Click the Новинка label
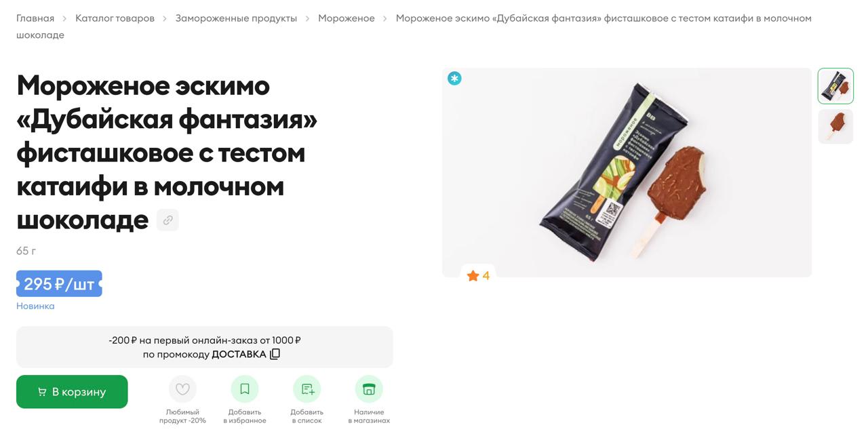This screenshot has width=868, height=438. click(35, 306)
